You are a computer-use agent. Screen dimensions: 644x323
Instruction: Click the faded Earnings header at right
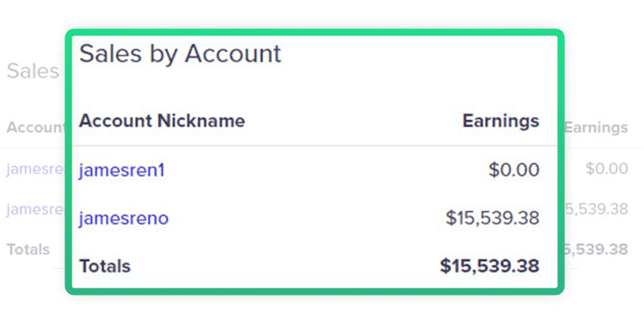(596, 127)
